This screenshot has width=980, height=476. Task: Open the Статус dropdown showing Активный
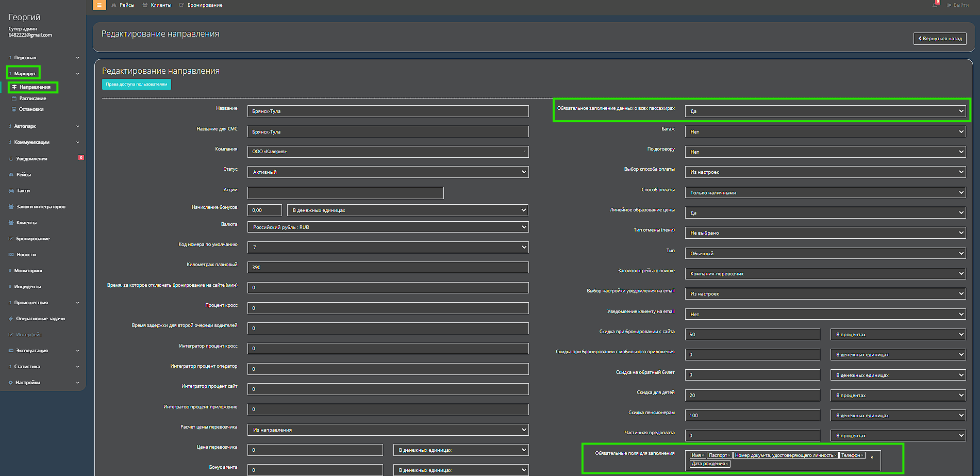point(388,172)
